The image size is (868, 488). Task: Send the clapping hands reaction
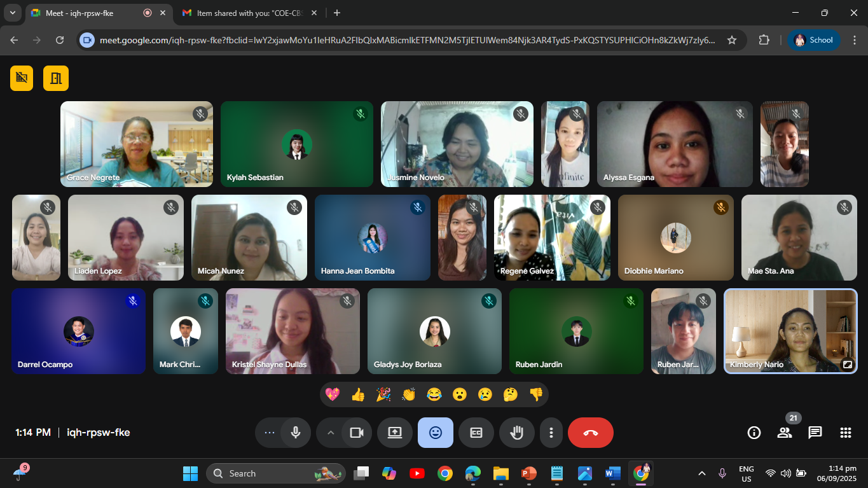pyautogui.click(x=408, y=394)
